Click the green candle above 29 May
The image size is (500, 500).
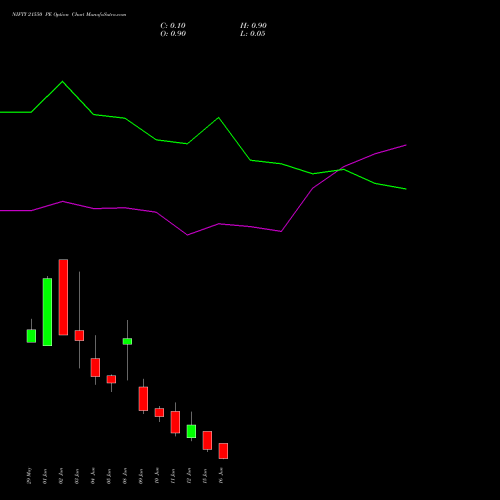pyautogui.click(x=31, y=336)
